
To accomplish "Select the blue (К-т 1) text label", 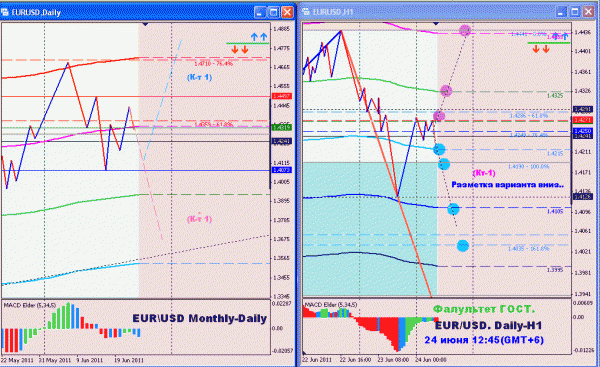I will [199, 77].
